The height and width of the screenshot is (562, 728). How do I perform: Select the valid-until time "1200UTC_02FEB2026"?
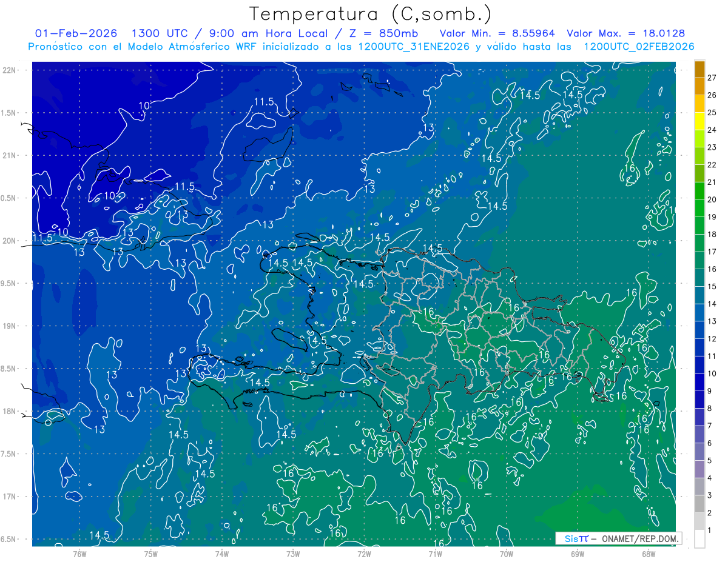(x=639, y=47)
